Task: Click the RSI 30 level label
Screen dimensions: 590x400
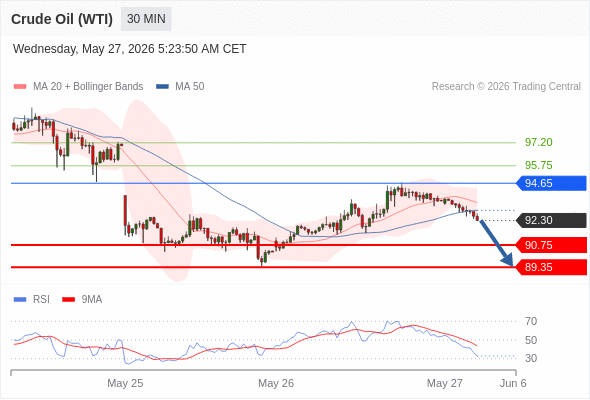Action: click(531, 358)
